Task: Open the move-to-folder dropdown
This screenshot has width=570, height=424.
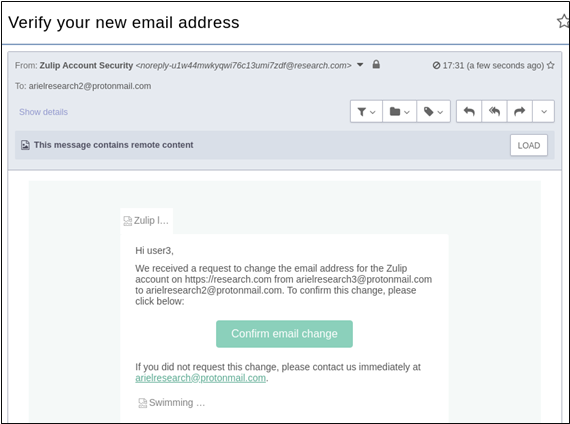Action: pyautogui.click(x=400, y=112)
